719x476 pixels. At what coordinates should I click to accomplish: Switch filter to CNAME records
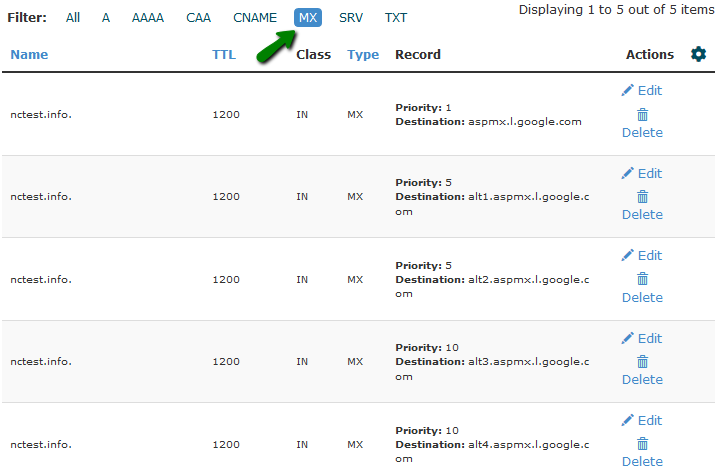point(255,17)
